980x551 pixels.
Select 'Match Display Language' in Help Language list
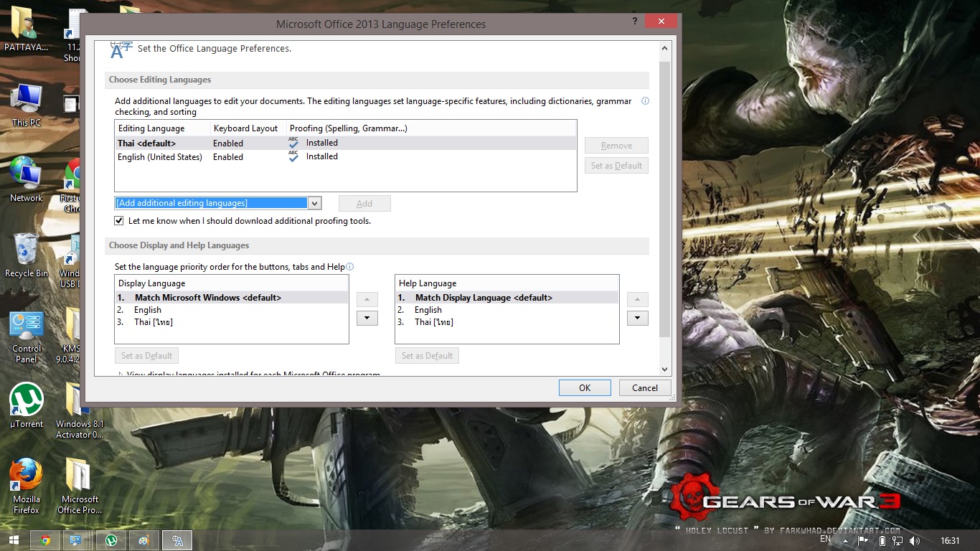(x=507, y=298)
